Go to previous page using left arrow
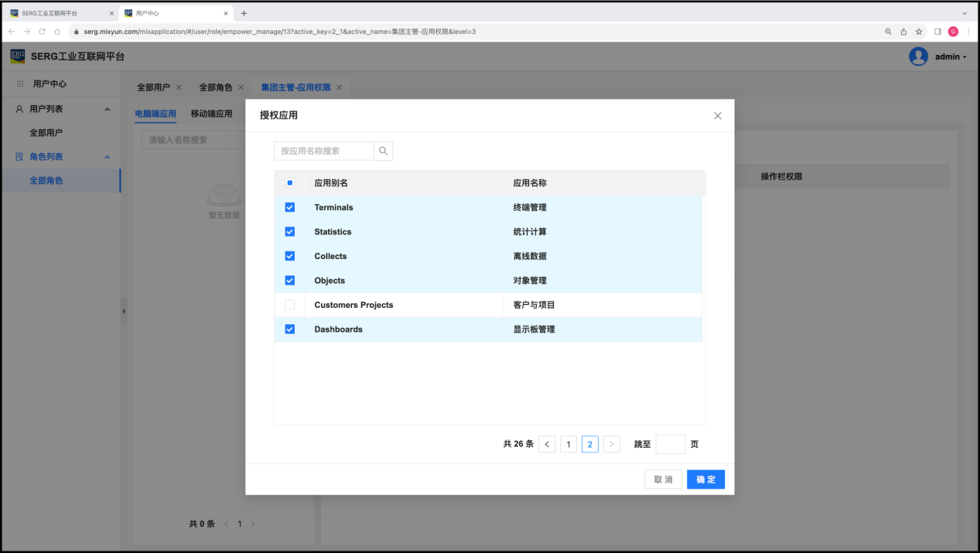The image size is (980, 553). pyautogui.click(x=547, y=444)
